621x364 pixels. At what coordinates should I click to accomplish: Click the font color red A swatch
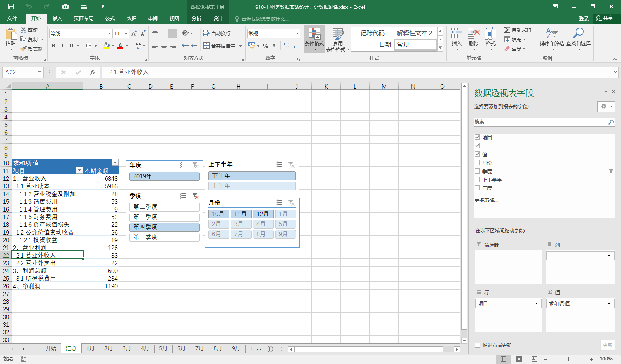coord(120,46)
